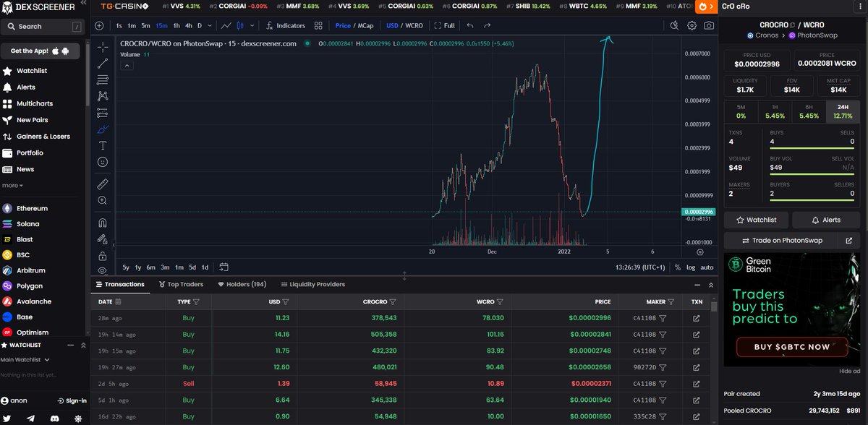Select the XABCD pattern tool
Image resolution: width=868 pixels, height=425 pixels.
point(103,95)
